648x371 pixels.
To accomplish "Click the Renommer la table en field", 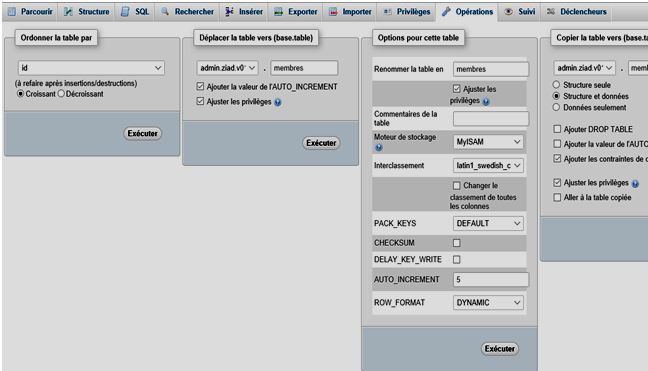I will click(491, 69).
